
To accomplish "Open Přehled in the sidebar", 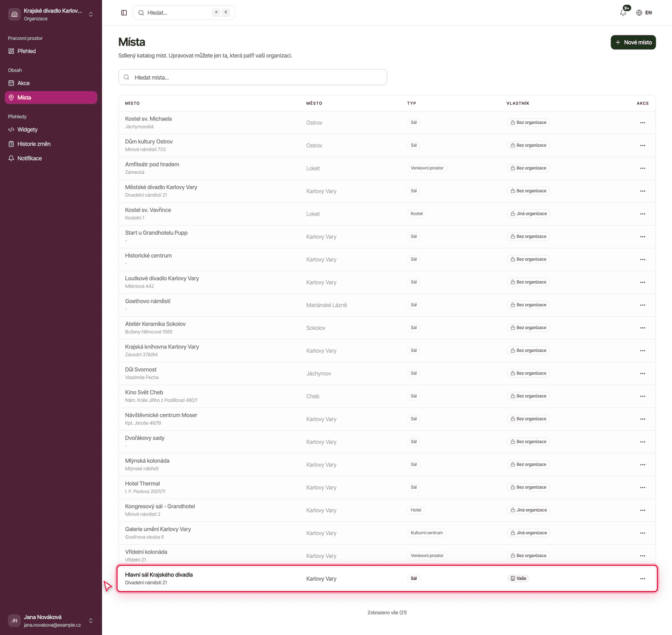I will coord(51,51).
